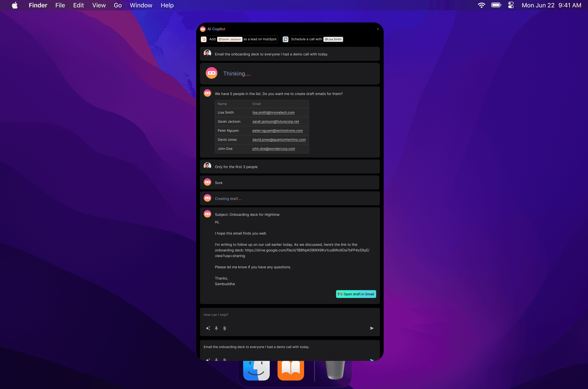The width and height of the screenshot is (588, 389).
Task: Open the Window menu
Action: pyautogui.click(x=141, y=5)
